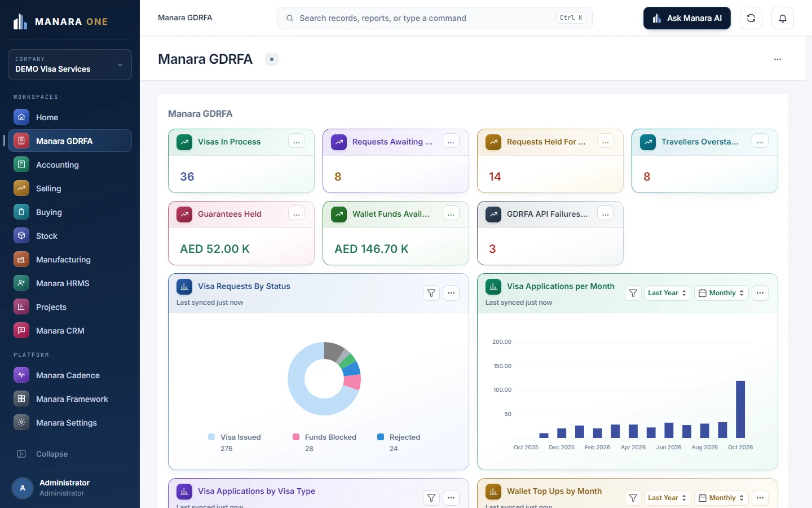
Task: Open the Buying workspace icon
Action: tap(21, 212)
